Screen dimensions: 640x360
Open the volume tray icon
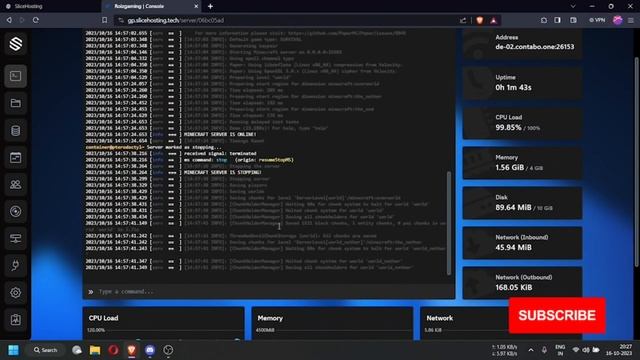tap(586, 350)
